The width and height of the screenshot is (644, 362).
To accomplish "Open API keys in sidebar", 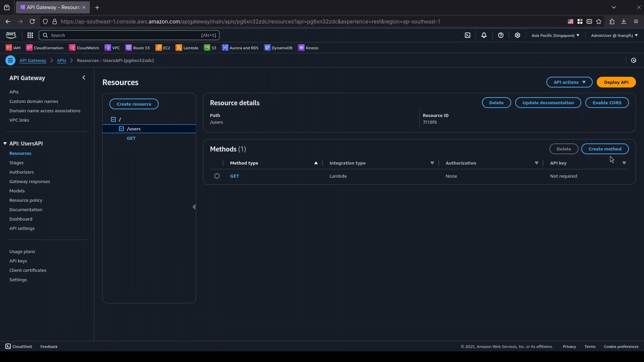I will coord(18,261).
